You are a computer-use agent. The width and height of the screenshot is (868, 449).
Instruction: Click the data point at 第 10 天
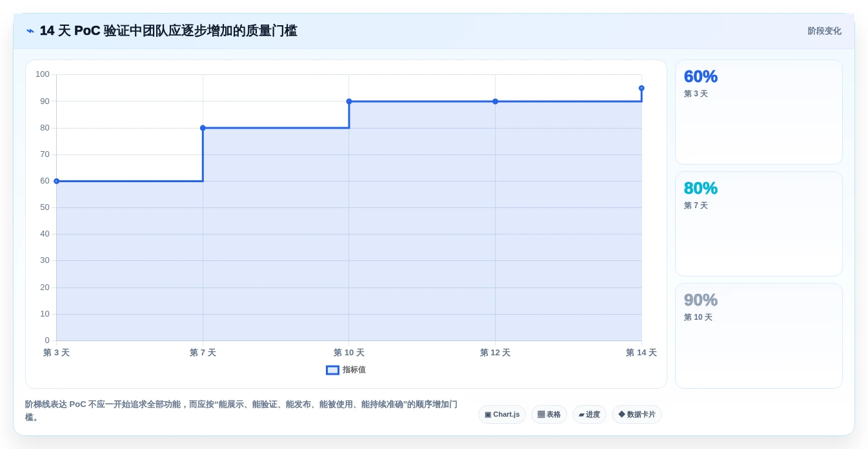(x=349, y=101)
